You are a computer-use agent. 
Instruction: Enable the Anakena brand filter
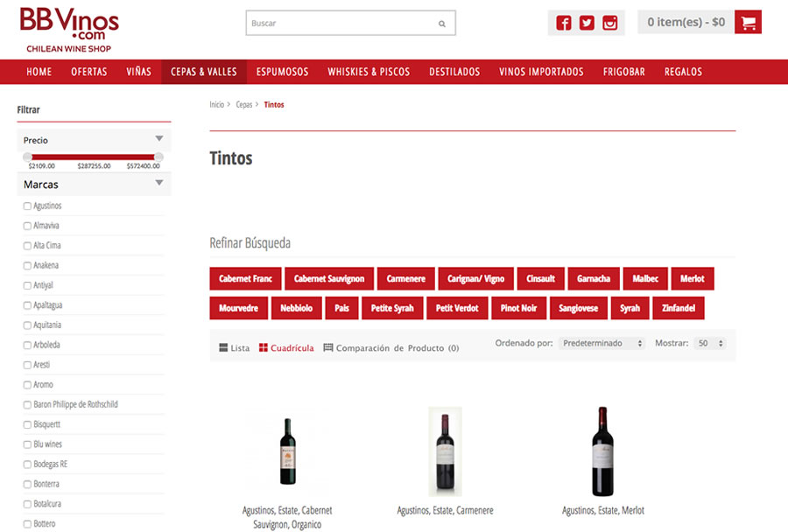[x=27, y=266]
